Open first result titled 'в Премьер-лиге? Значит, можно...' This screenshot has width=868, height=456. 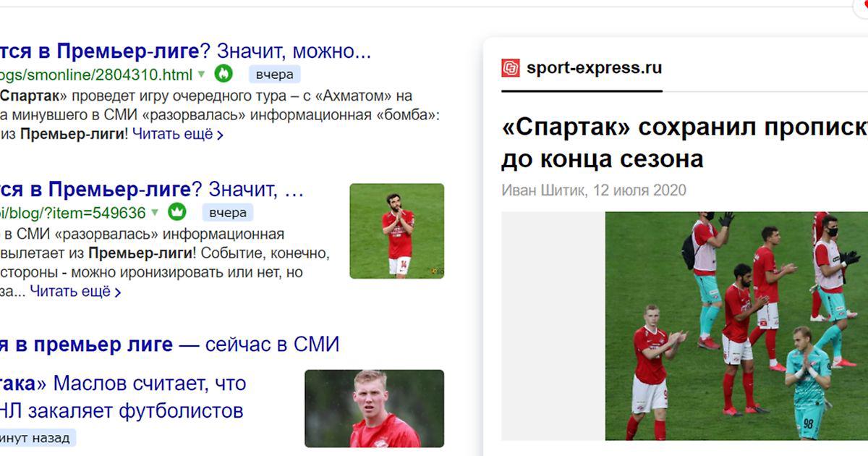pos(185,51)
